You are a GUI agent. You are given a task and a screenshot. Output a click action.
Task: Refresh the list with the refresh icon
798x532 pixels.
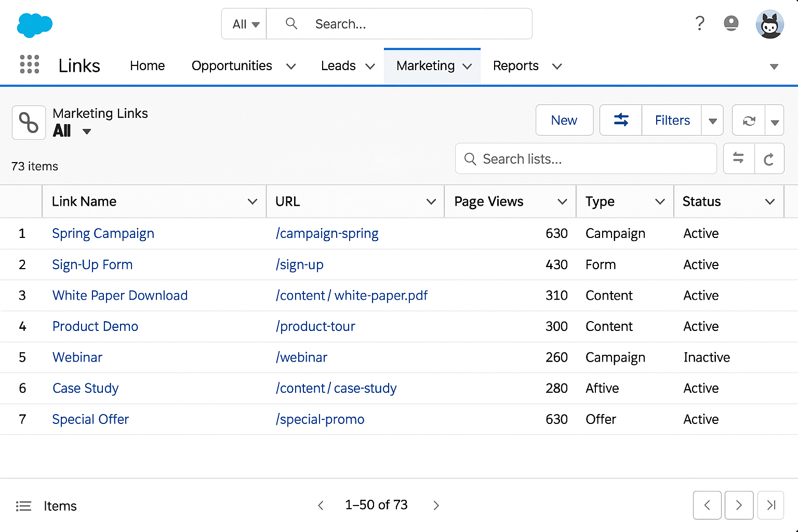pyautogui.click(x=749, y=120)
